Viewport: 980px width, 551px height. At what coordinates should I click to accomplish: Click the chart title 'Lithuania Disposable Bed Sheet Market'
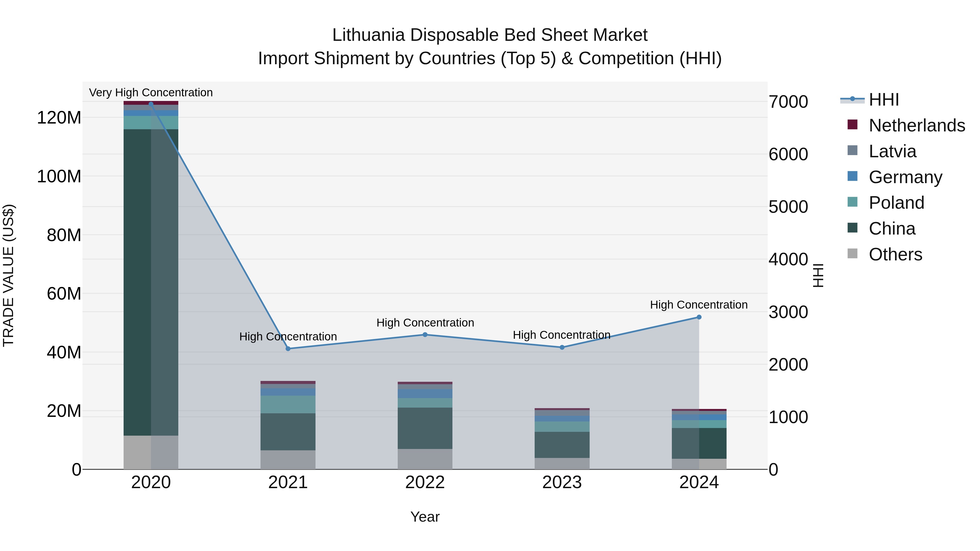pos(490,35)
